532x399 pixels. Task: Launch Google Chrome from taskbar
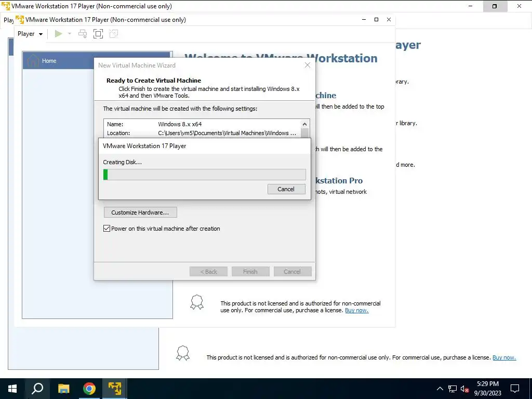point(89,389)
